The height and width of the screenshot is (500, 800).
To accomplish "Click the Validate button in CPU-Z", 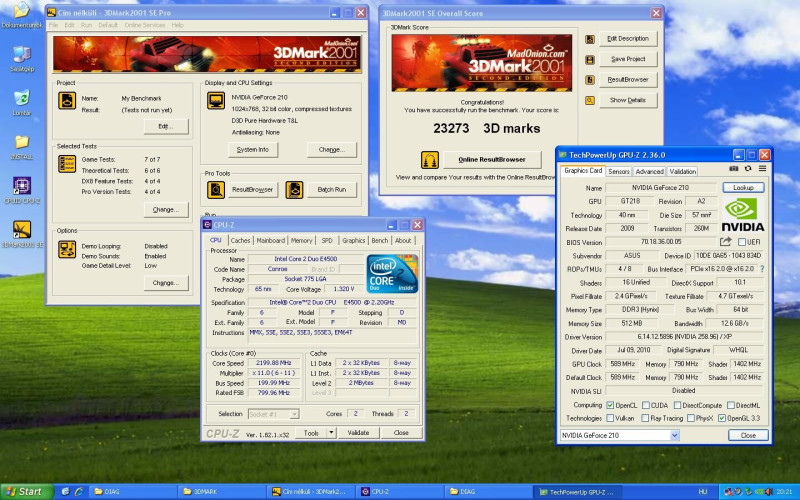I will click(358, 433).
